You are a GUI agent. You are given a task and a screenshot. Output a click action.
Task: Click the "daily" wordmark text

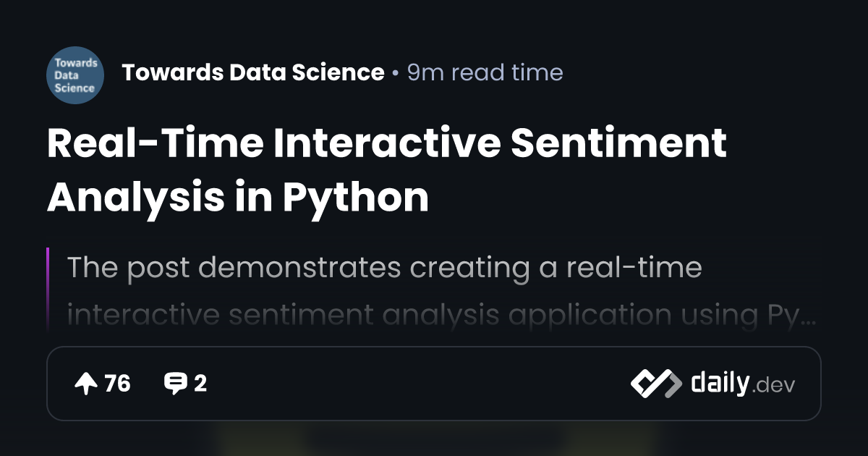coord(719,383)
